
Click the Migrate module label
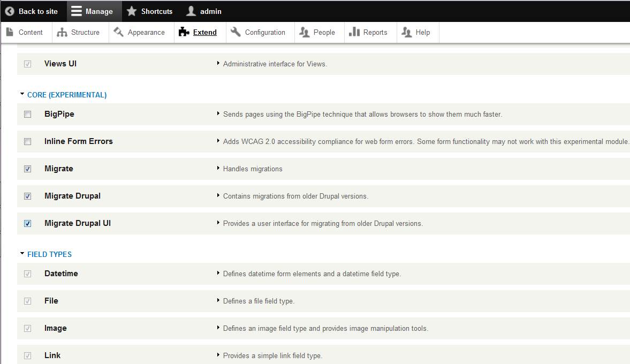click(59, 168)
